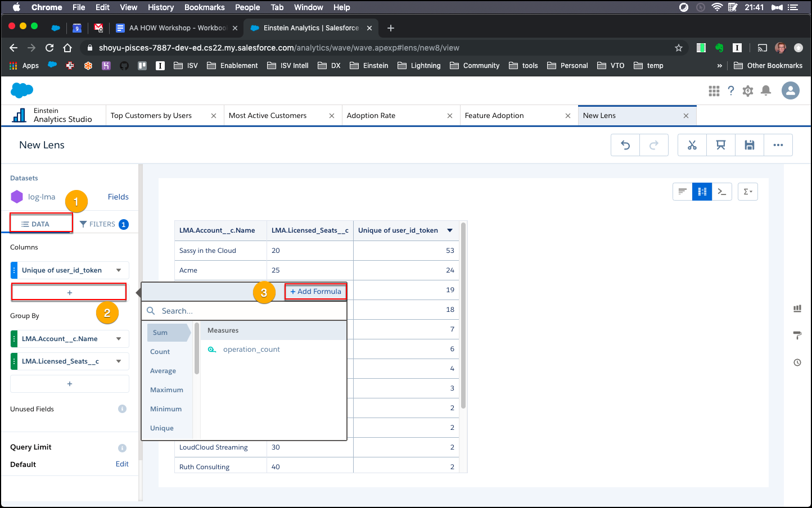Open the three-dot More options menu
812x508 pixels.
click(x=778, y=145)
